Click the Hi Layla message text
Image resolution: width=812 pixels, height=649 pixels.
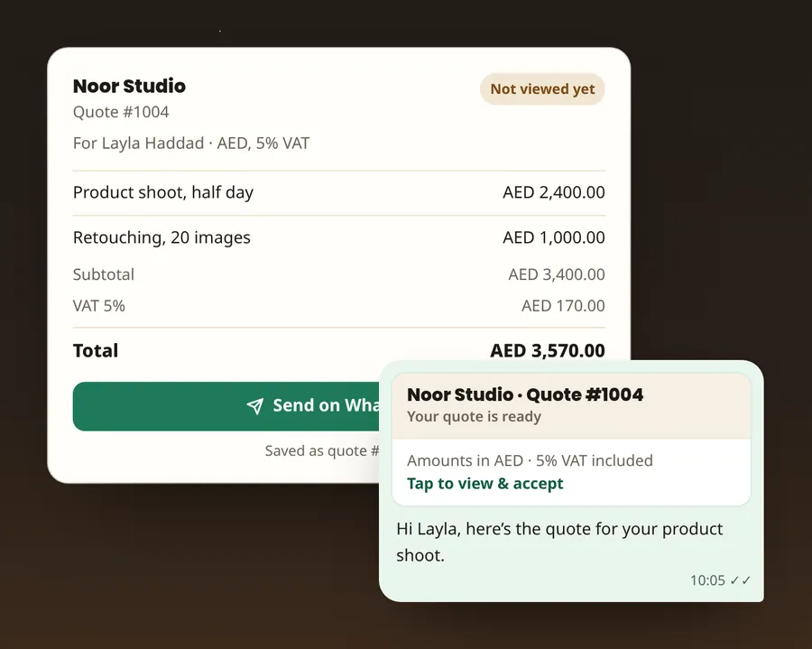pyautogui.click(x=559, y=542)
